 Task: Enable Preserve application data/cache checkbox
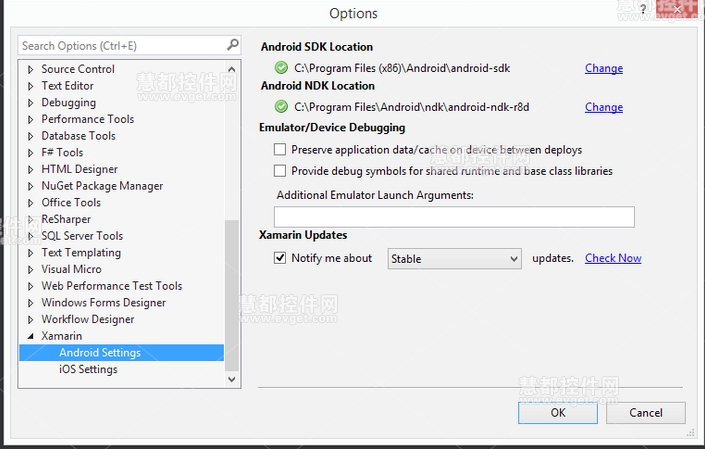click(280, 149)
